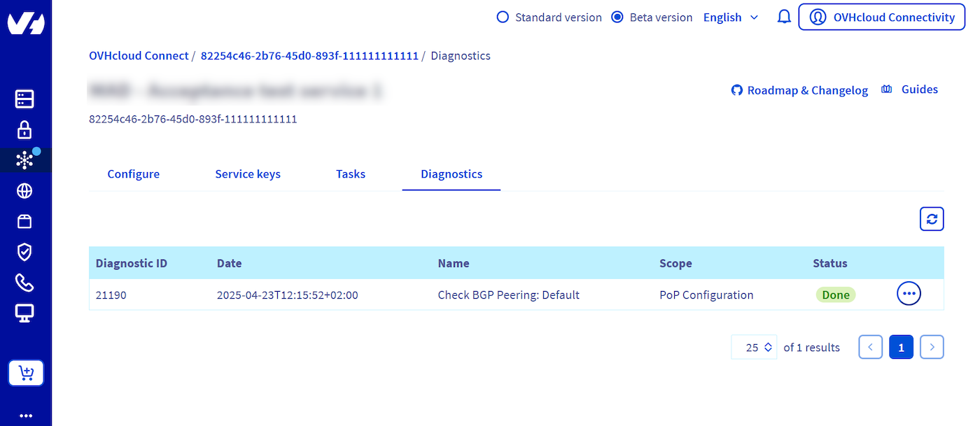Change the 25 results per page selector
The width and height of the screenshot is (980, 426).
(x=754, y=347)
